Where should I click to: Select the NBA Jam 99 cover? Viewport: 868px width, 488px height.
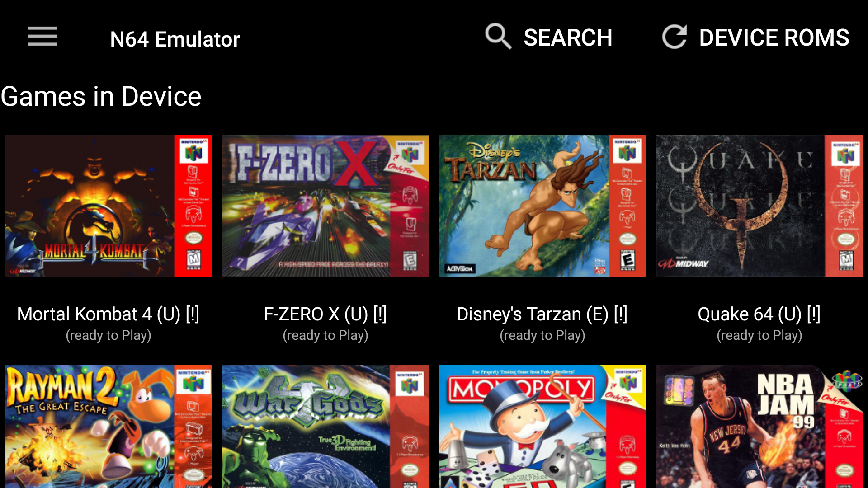click(759, 427)
